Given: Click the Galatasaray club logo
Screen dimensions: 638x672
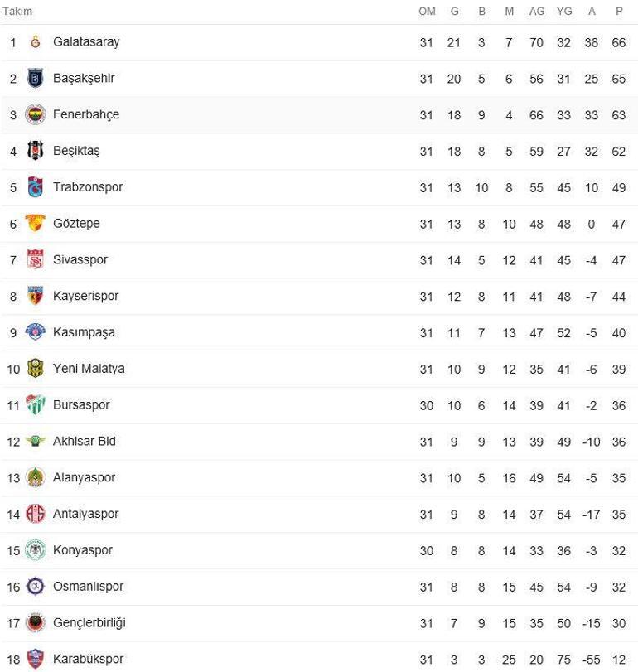Looking at the screenshot, I should point(36,42).
